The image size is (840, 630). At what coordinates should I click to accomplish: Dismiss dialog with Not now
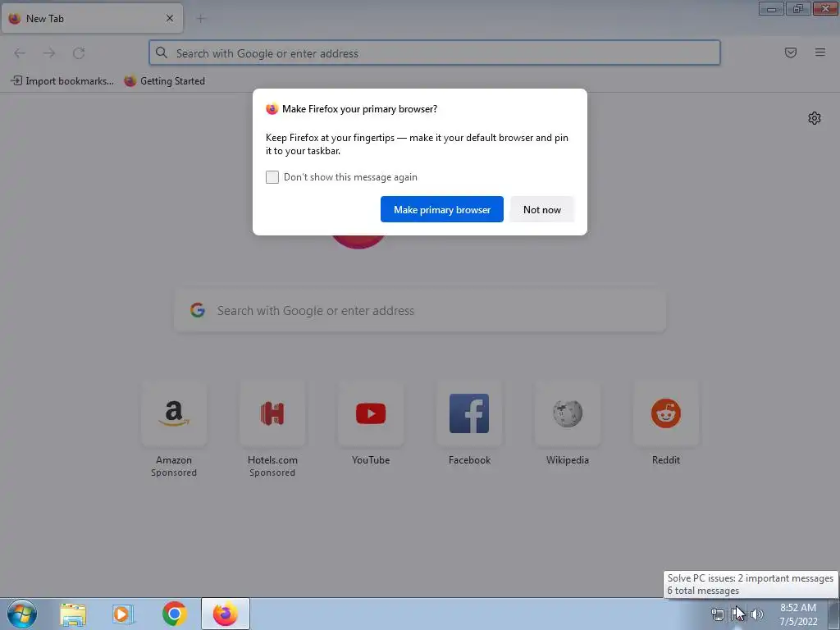point(542,209)
